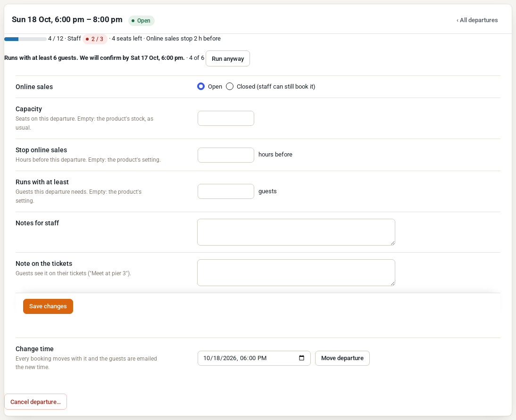Click the seats booked progress bar

25,39
